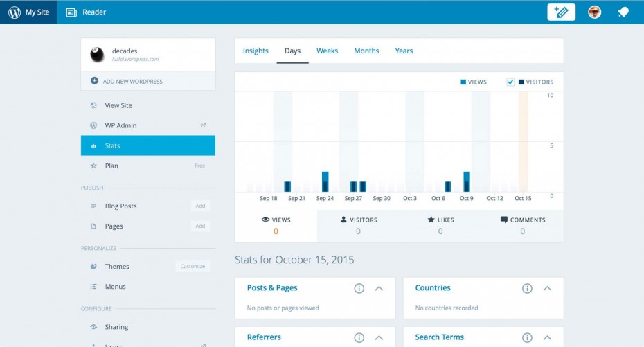Viewport: 644px width, 347px height.
Task: Open the Search Terms heading link
Action: (x=439, y=337)
